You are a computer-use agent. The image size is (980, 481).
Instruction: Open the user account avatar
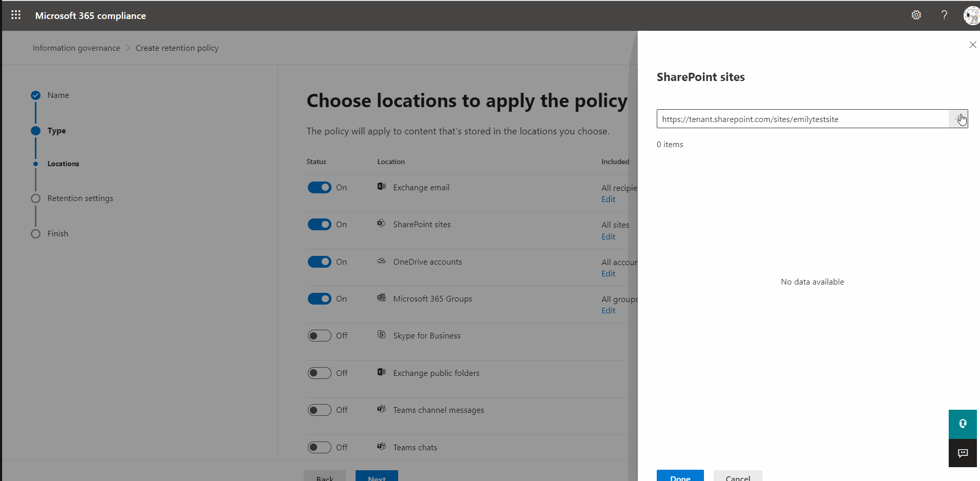(972, 15)
